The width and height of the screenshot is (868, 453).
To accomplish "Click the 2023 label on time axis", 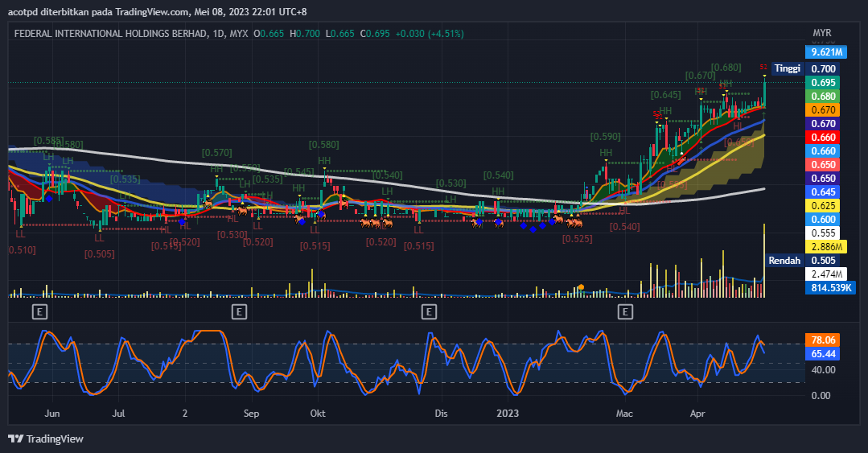I will pos(508,414).
